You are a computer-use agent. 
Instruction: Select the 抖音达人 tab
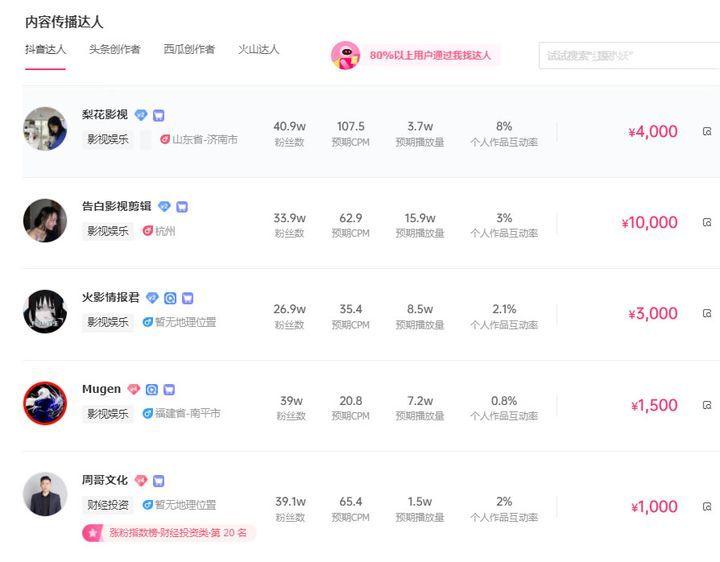click(46, 49)
